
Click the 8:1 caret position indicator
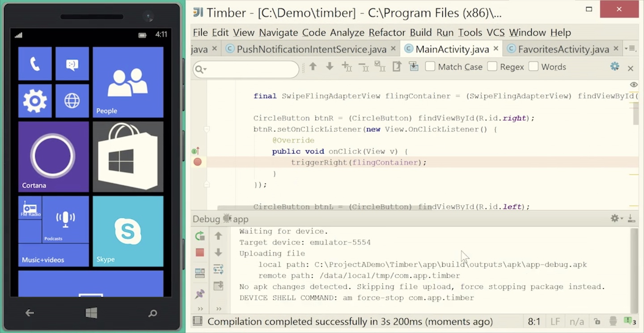(534, 321)
